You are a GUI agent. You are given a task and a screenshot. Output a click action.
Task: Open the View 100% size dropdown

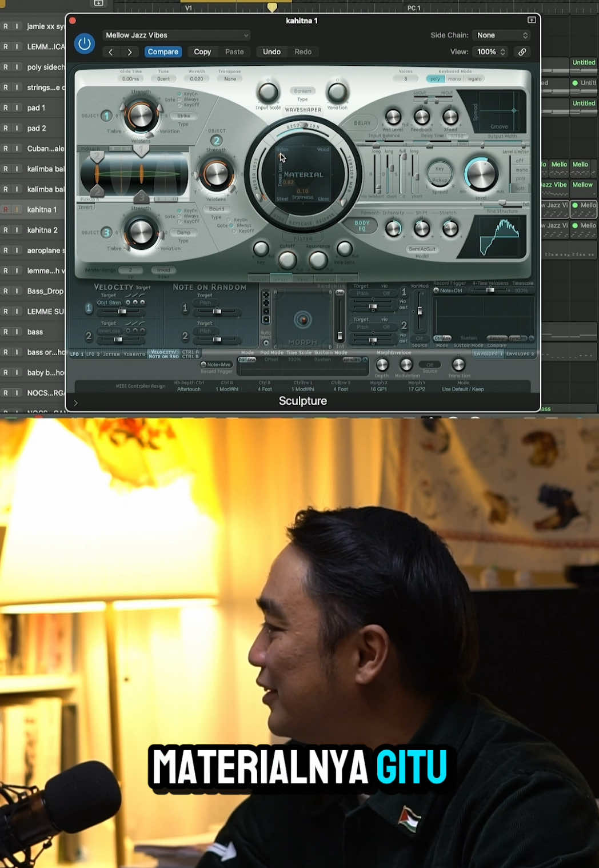(491, 52)
